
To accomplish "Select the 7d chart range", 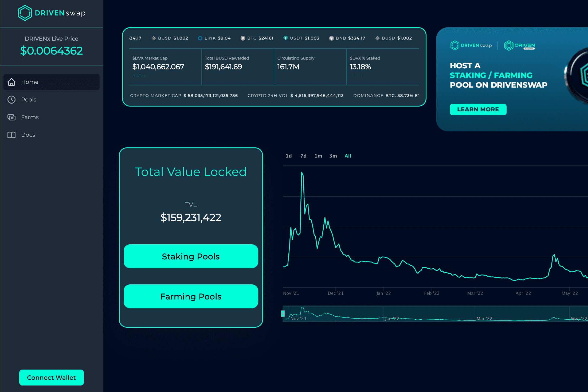I will 303,156.
